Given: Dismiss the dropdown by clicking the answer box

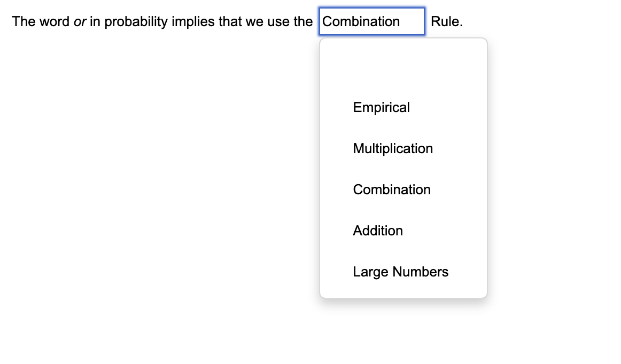Looking at the screenshot, I should [371, 21].
